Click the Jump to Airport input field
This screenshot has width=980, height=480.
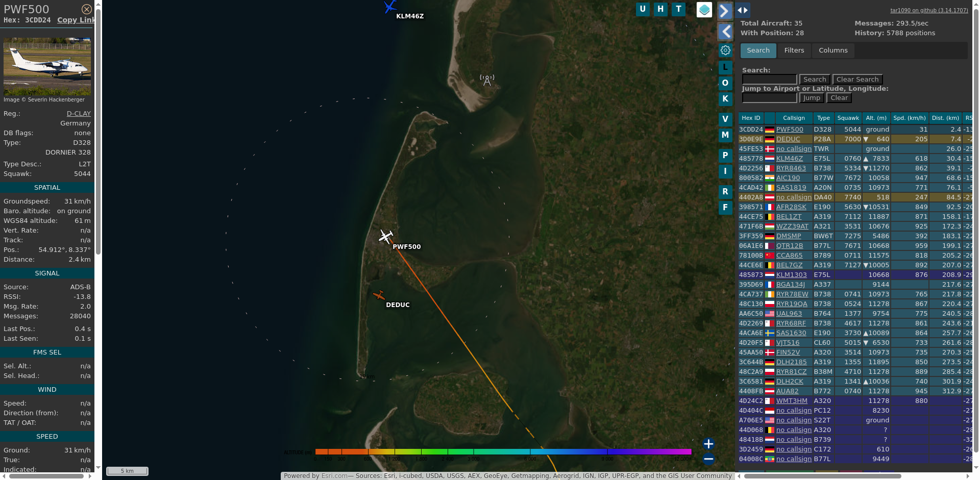(x=769, y=98)
